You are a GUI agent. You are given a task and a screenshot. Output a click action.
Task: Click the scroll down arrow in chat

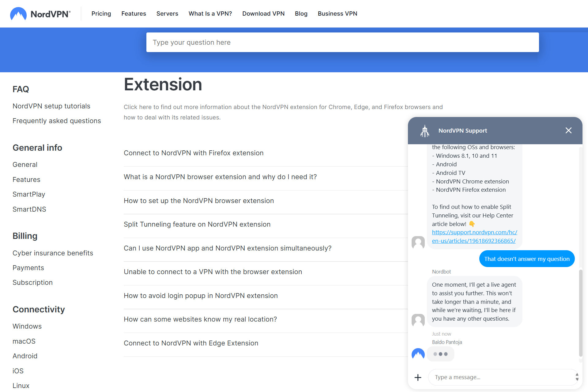point(577,380)
